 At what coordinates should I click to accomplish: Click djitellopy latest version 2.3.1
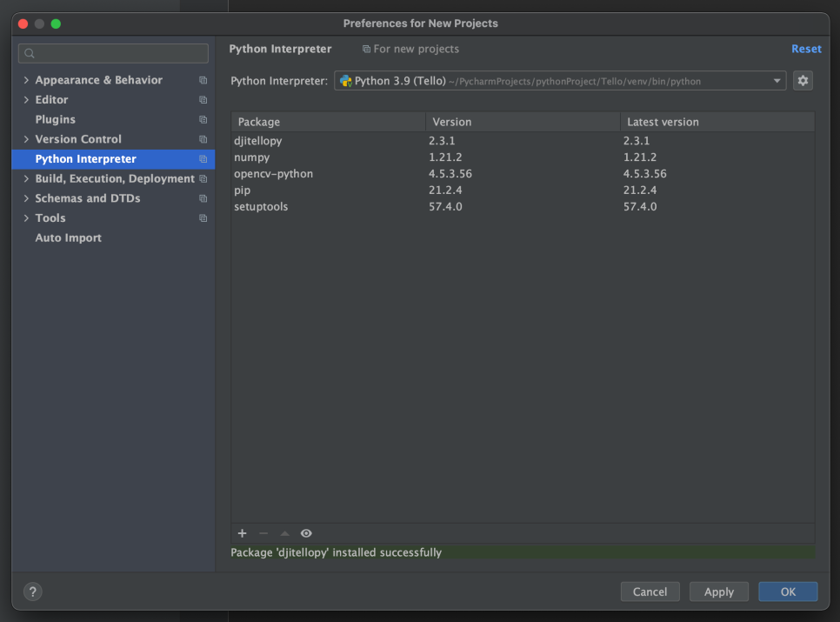tap(637, 141)
